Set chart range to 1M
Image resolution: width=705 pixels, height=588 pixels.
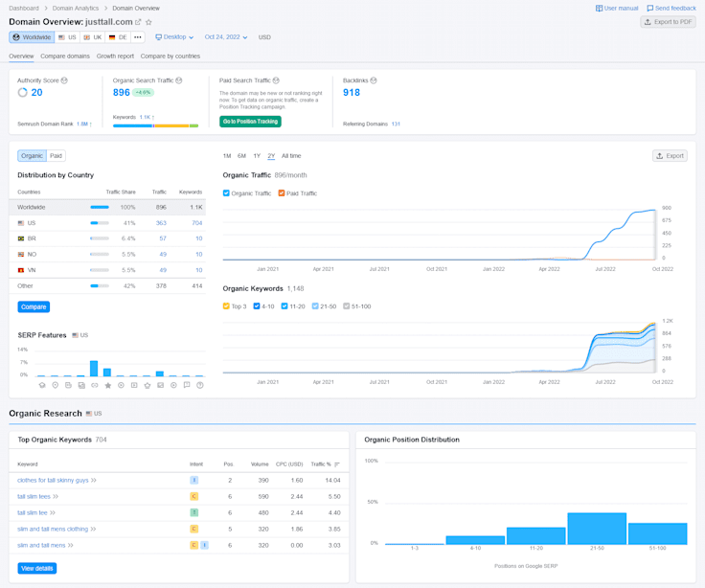[x=227, y=156]
